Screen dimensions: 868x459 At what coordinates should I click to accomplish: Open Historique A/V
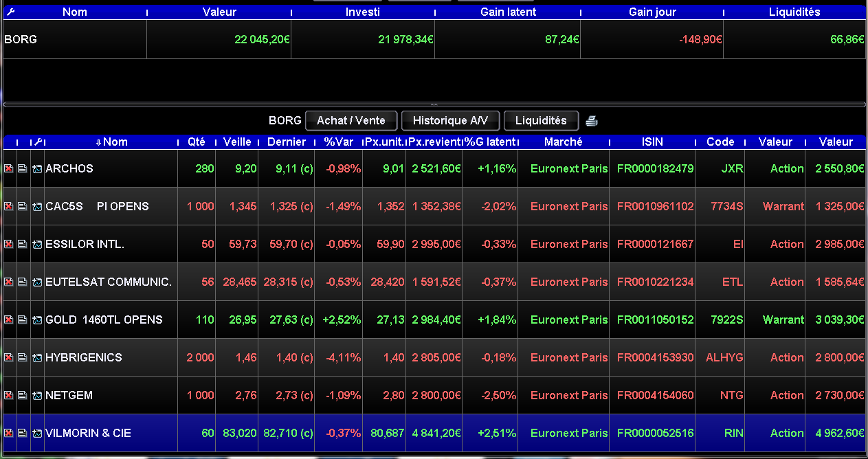click(450, 120)
